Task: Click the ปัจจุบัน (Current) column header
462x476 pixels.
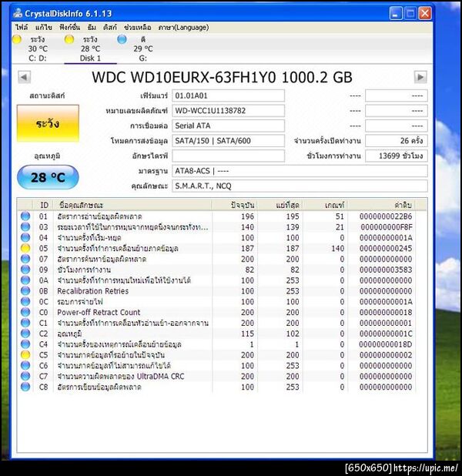Action: tap(234, 205)
